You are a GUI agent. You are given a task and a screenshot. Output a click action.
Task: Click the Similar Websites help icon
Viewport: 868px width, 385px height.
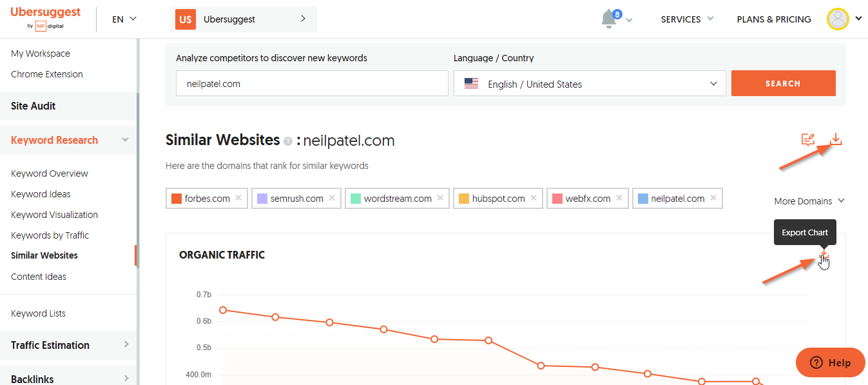288,141
